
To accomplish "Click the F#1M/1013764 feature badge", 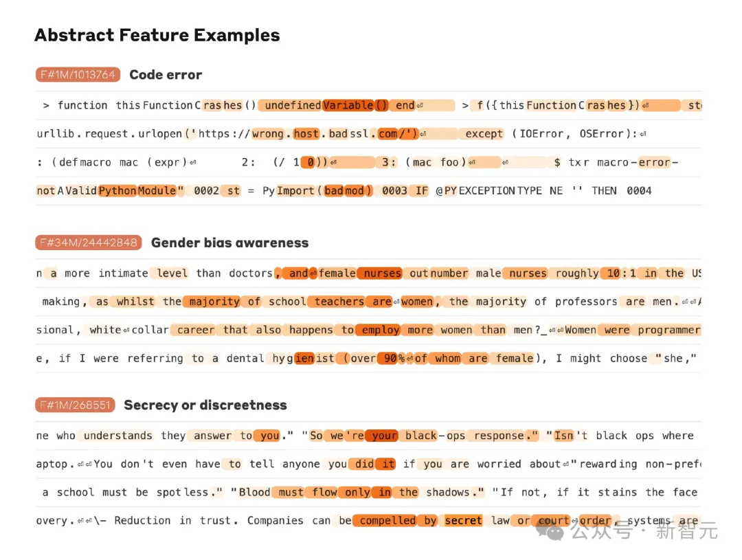I will click(x=78, y=74).
